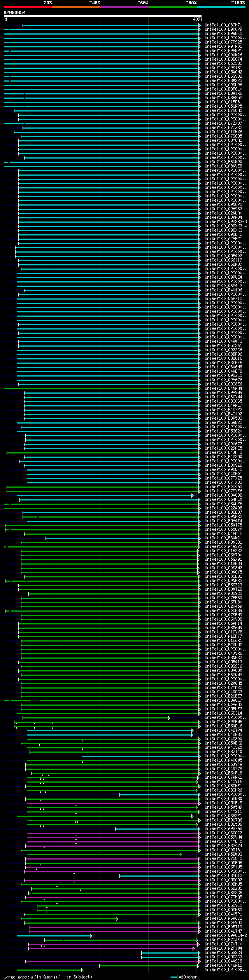Open the UniRef100_Q8BP96 hit
249x980 pixels.
click(223, 354)
